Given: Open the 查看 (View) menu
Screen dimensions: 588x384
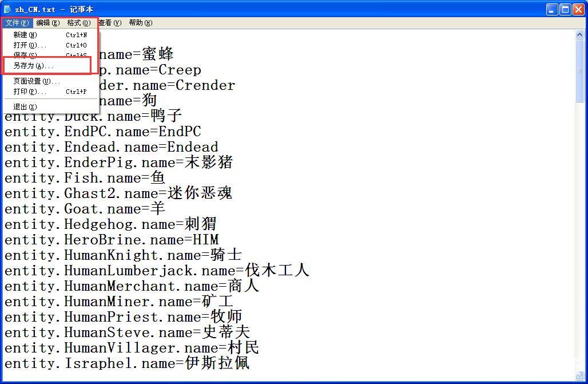Looking at the screenshot, I should pyautogui.click(x=109, y=23).
